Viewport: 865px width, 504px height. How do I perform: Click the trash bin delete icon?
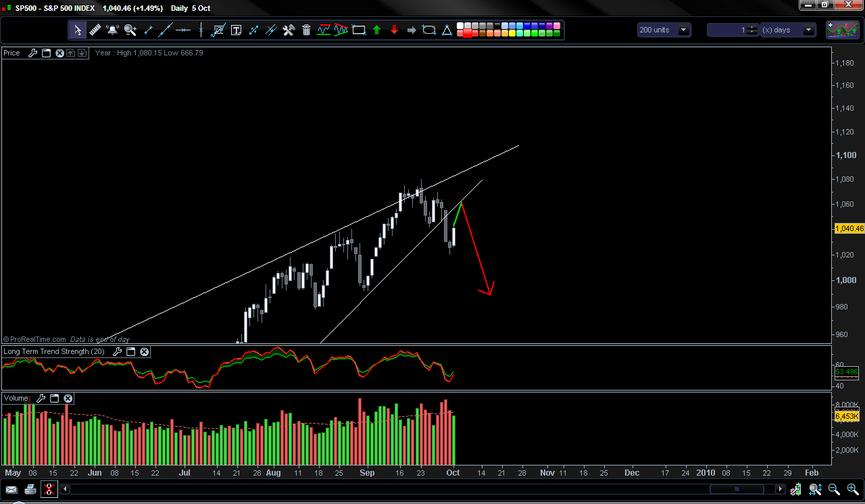(307, 30)
